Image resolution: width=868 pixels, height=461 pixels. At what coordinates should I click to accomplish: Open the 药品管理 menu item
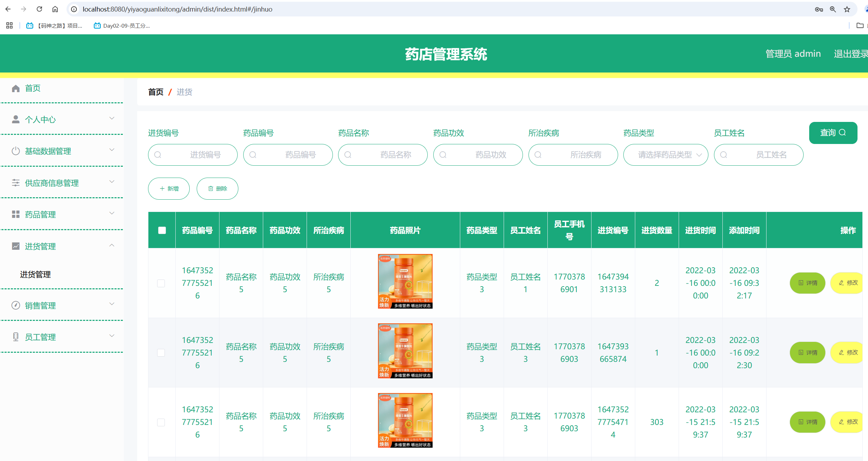40,215
